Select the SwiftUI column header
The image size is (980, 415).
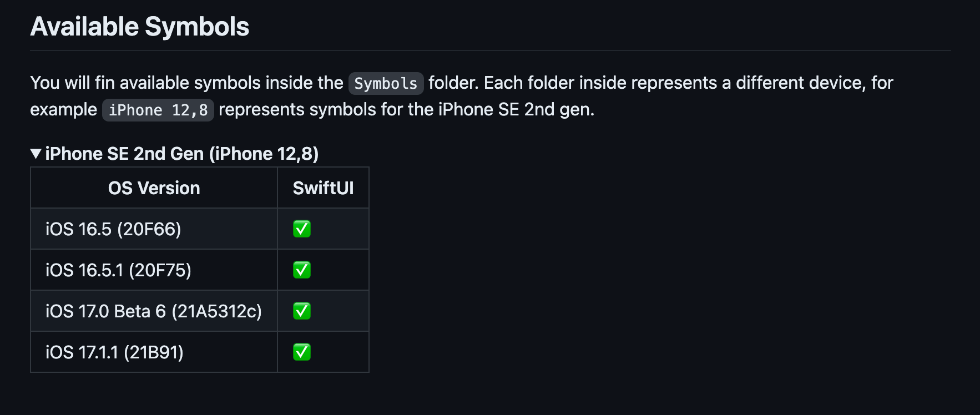(323, 188)
